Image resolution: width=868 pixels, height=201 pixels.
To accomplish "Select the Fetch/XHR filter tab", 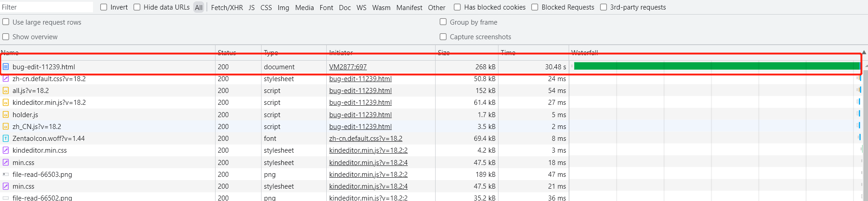I will pos(227,7).
